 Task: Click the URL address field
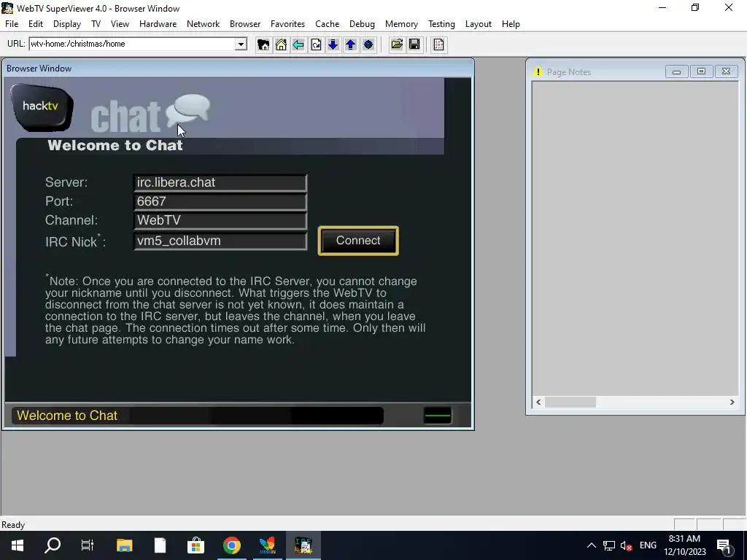(133, 44)
